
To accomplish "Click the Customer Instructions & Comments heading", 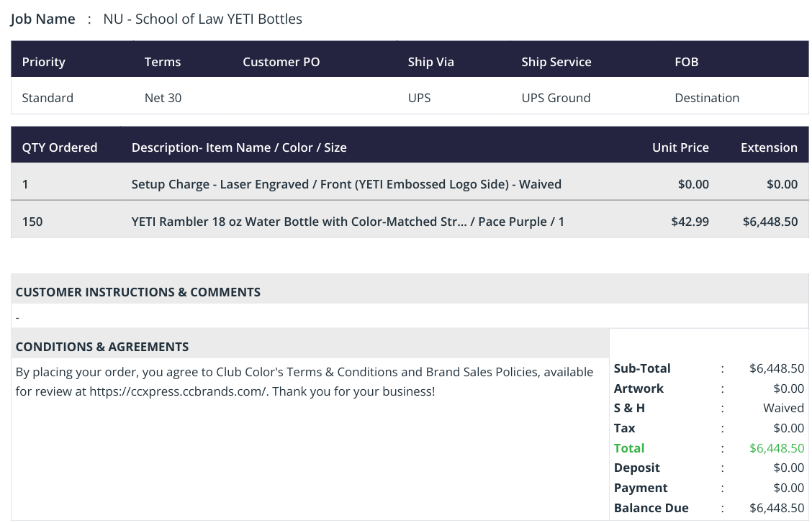I will pos(137,292).
